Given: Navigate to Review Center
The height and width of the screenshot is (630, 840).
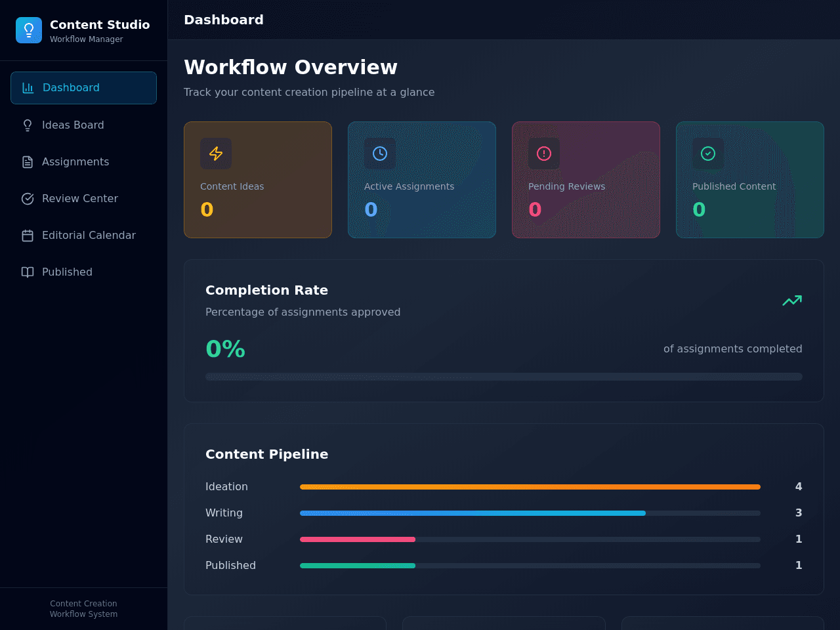Looking at the screenshot, I should (x=83, y=199).
